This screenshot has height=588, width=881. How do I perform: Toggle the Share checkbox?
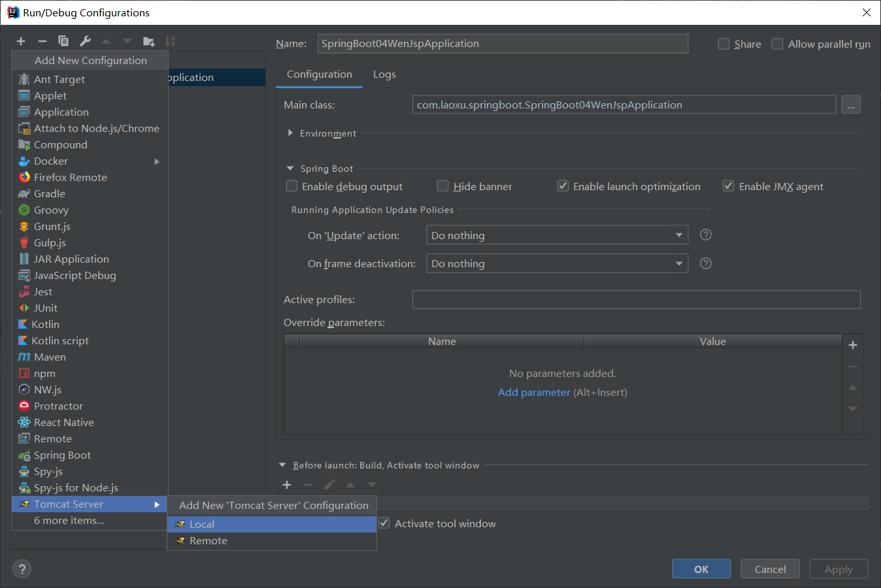(x=723, y=44)
